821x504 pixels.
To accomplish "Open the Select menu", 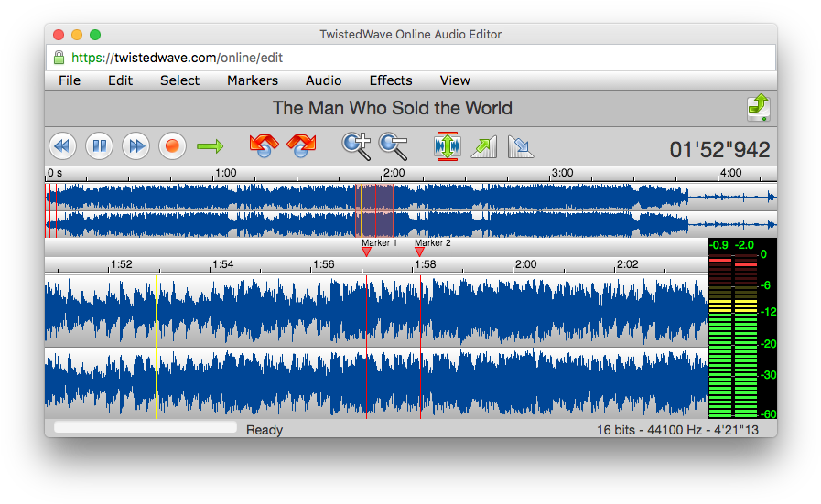I will pyautogui.click(x=179, y=80).
